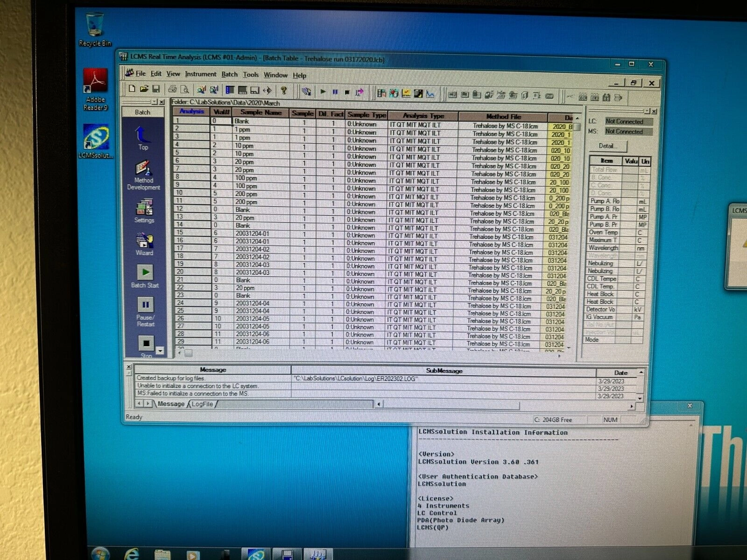This screenshot has width=747, height=560.
Task: Select the Message tab in the output pane
Action: click(x=171, y=404)
